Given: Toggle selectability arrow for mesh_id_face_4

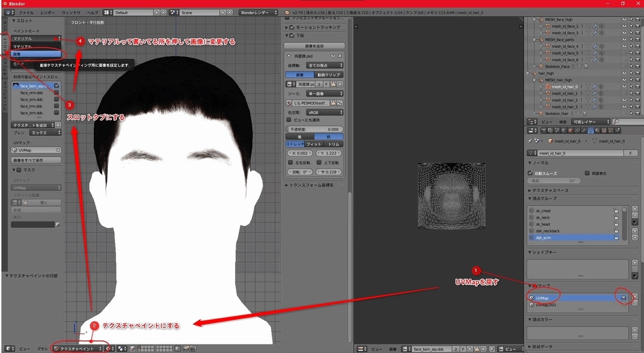Looking at the screenshot, I should click(631, 46).
